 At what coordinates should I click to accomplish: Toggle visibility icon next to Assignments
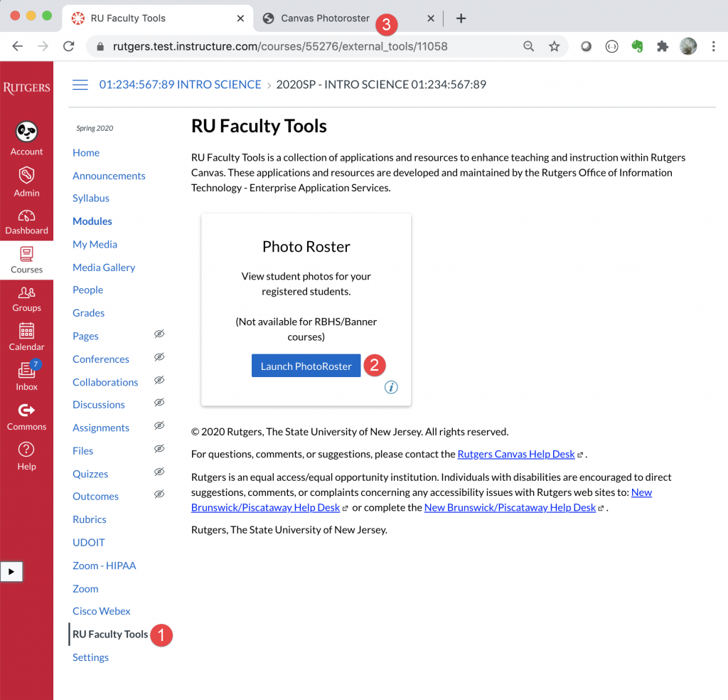(x=159, y=425)
